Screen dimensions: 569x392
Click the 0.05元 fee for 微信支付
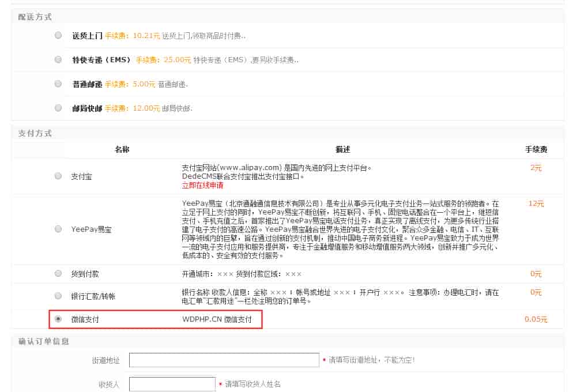pos(536,319)
